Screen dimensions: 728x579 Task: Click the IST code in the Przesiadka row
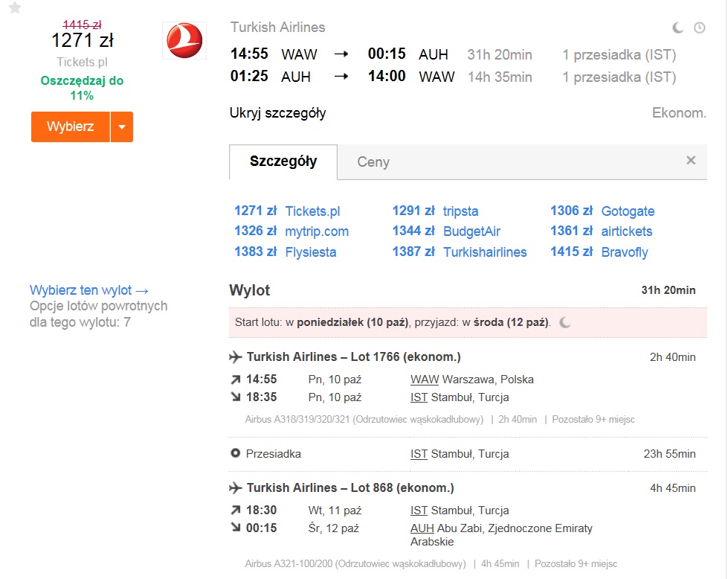(x=419, y=453)
